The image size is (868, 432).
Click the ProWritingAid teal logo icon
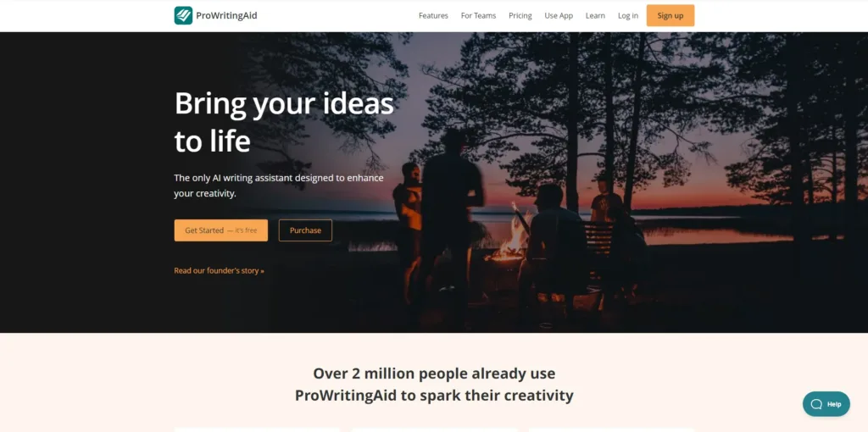pyautogui.click(x=183, y=15)
